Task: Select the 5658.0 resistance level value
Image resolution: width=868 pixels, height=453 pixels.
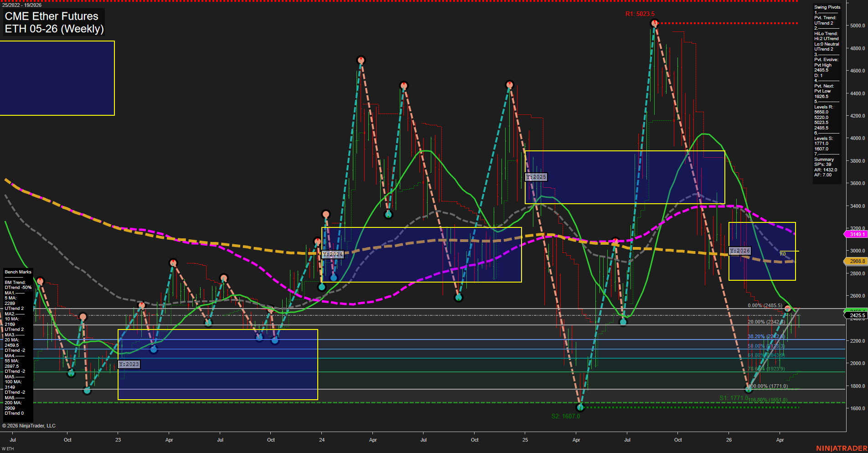Action: click(x=821, y=112)
